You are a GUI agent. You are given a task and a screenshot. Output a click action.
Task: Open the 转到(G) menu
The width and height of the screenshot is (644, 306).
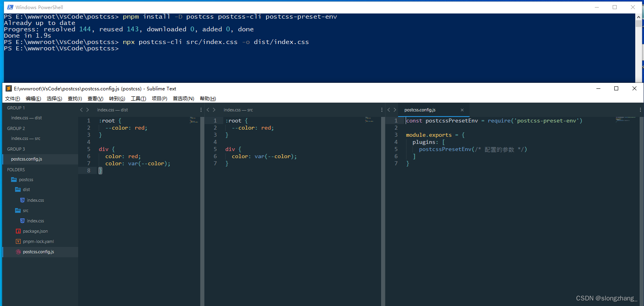click(x=117, y=99)
